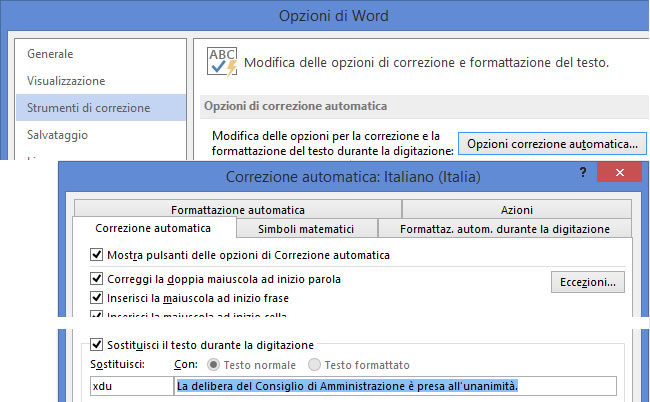Open help in Correzione automatica dialog

583,172
